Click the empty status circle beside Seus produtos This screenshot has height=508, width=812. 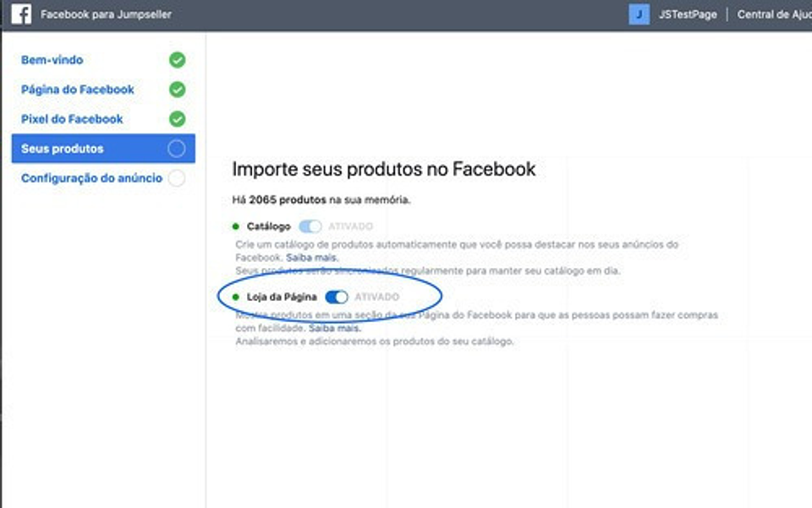click(x=176, y=149)
